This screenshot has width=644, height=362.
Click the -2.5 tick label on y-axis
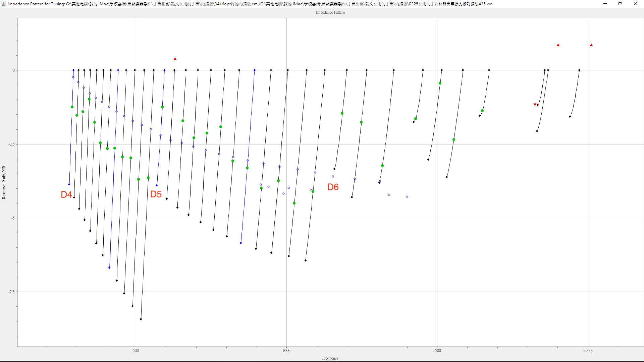pyautogui.click(x=12, y=144)
